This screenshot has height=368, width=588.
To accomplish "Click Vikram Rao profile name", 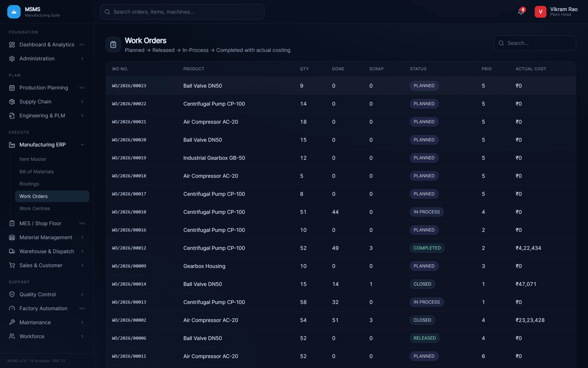I will (x=564, y=9).
